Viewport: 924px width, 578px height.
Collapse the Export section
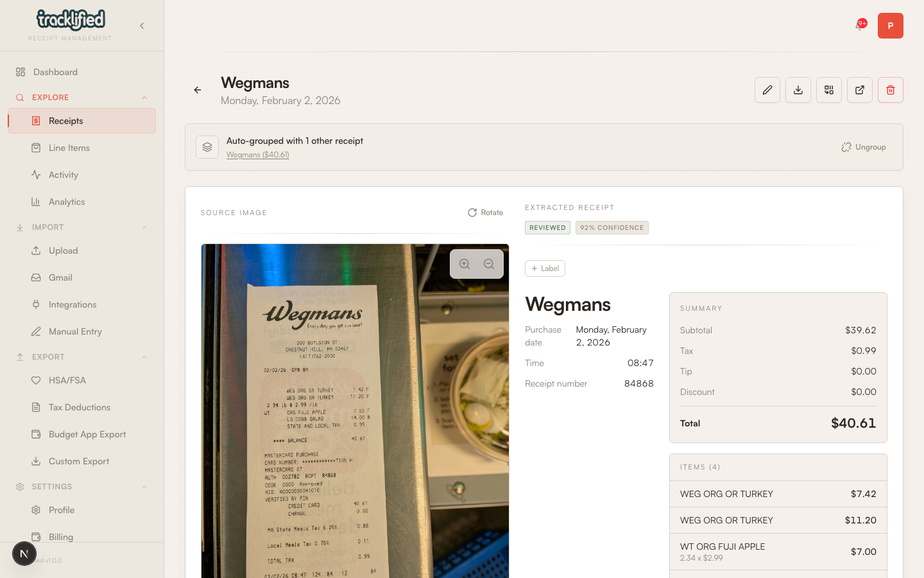click(81, 357)
